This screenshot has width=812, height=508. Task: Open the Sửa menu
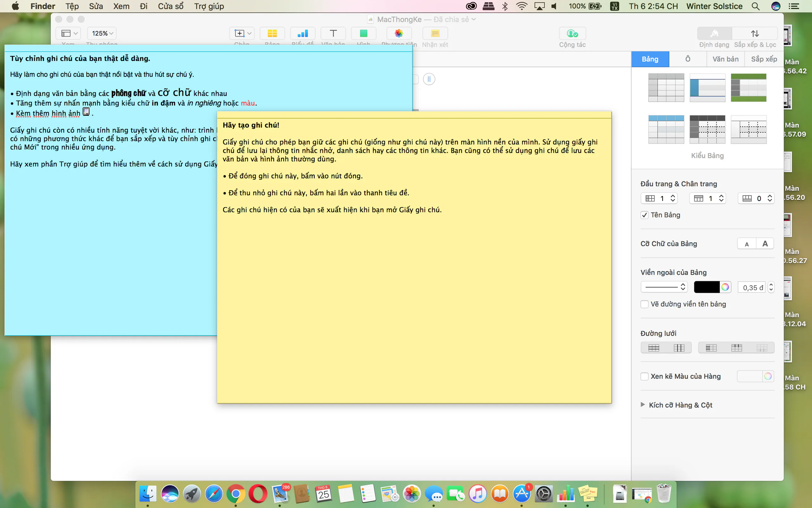pos(96,6)
